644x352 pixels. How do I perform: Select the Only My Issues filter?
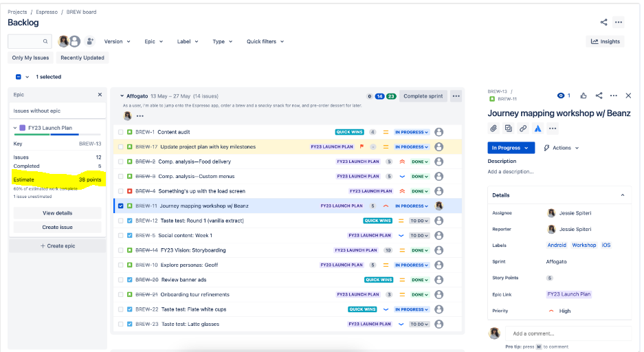click(31, 58)
